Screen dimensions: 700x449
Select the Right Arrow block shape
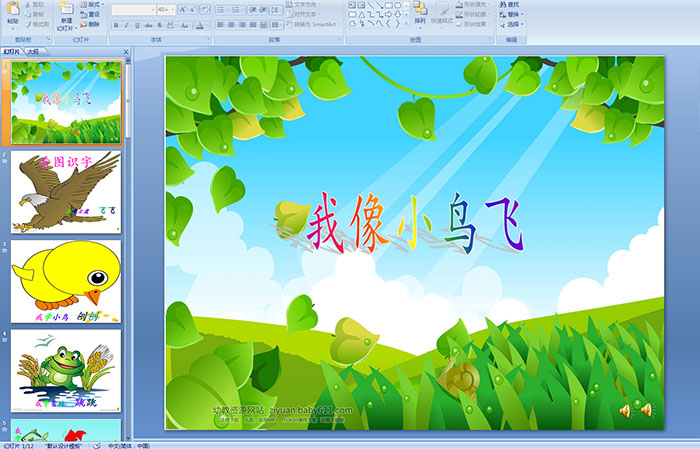tap(388, 15)
